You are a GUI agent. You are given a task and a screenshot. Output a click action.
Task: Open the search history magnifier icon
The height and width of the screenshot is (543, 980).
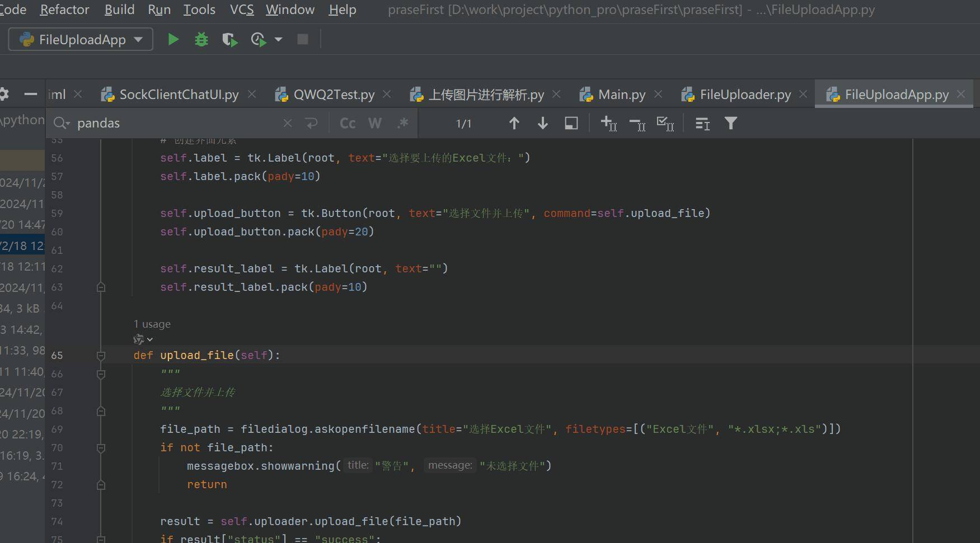coord(61,123)
